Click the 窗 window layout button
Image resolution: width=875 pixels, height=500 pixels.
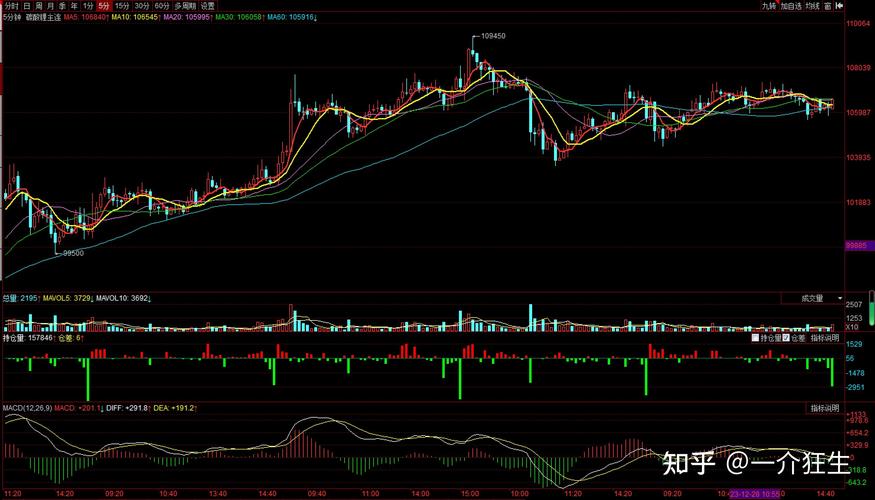pyautogui.click(x=827, y=6)
